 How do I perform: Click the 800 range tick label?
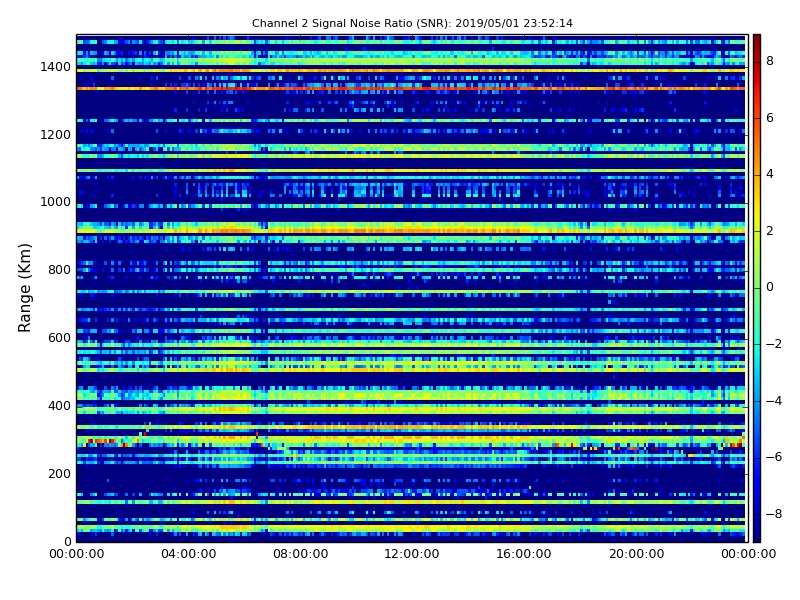59,270
